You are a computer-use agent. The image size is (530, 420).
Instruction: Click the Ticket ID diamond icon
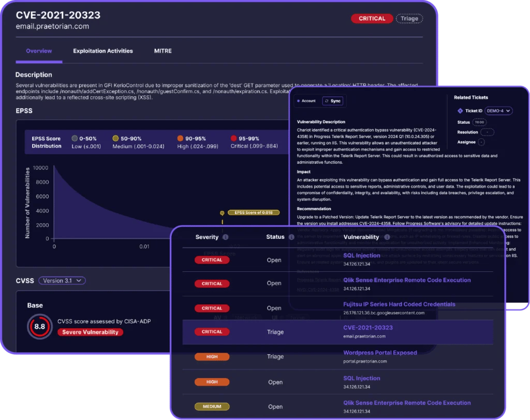point(460,111)
